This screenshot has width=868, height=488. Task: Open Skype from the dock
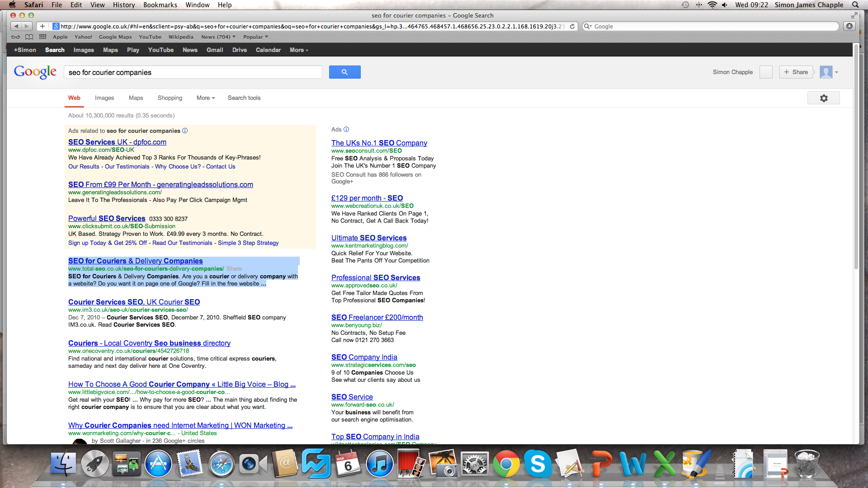[538, 464]
